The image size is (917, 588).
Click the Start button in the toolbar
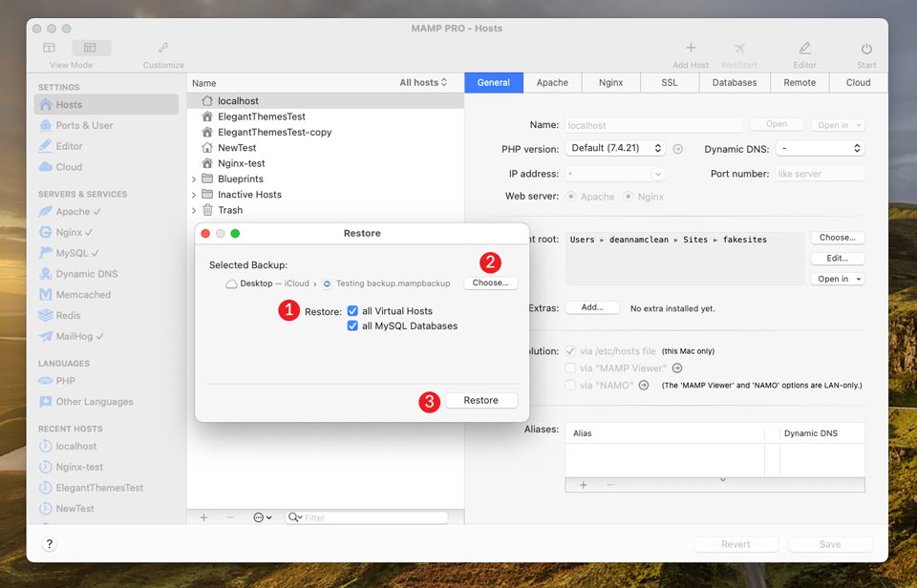point(865,48)
